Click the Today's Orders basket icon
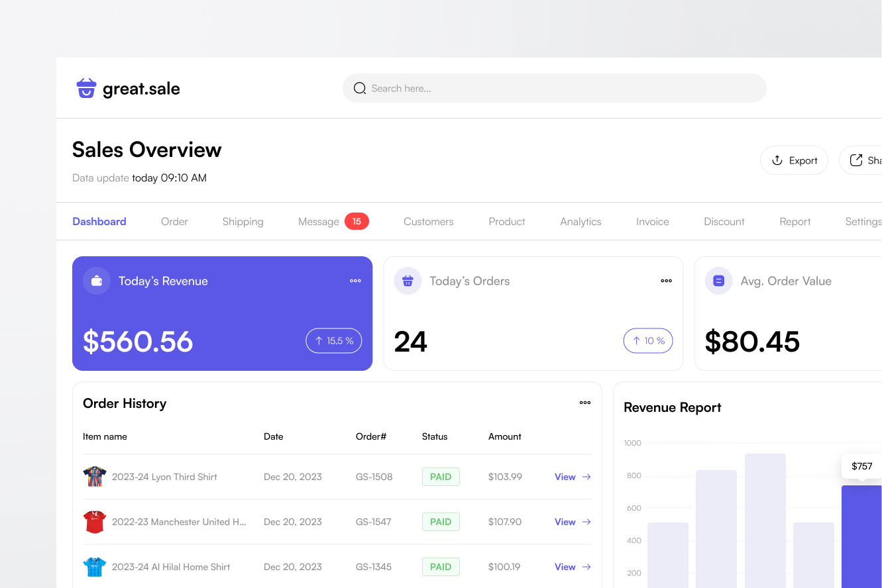The image size is (882, 588). pyautogui.click(x=407, y=280)
